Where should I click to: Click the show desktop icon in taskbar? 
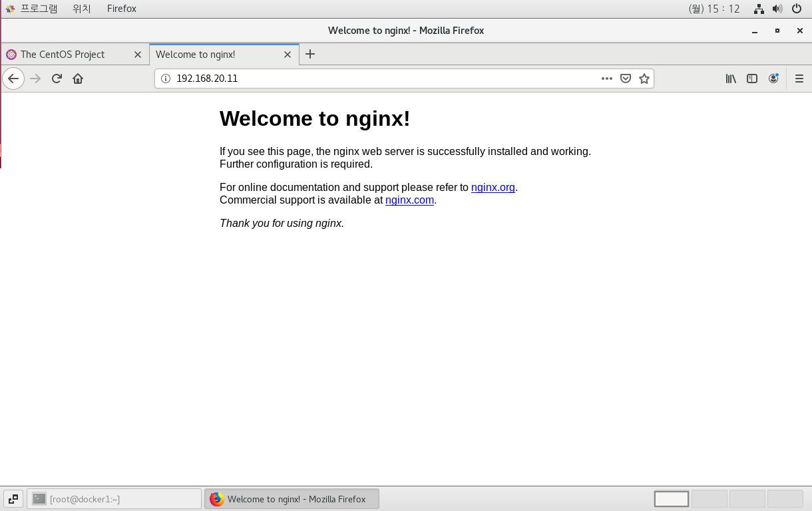coord(13,499)
